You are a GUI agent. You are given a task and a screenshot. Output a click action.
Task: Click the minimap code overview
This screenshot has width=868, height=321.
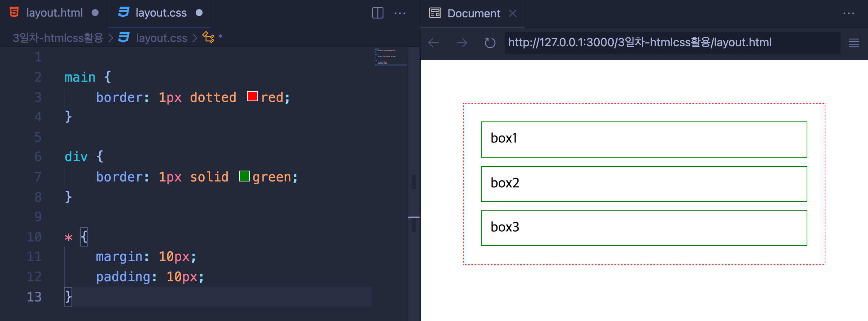(x=391, y=57)
